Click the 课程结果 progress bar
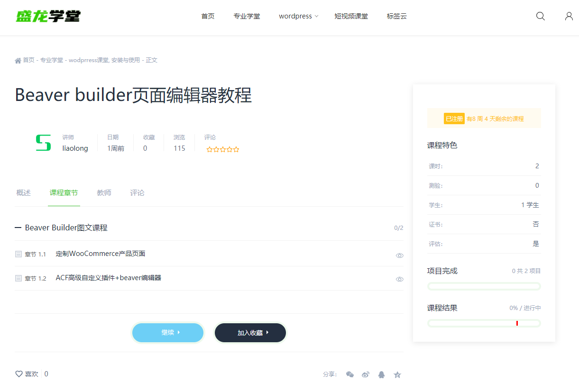The width and height of the screenshot is (579, 392). point(484,323)
